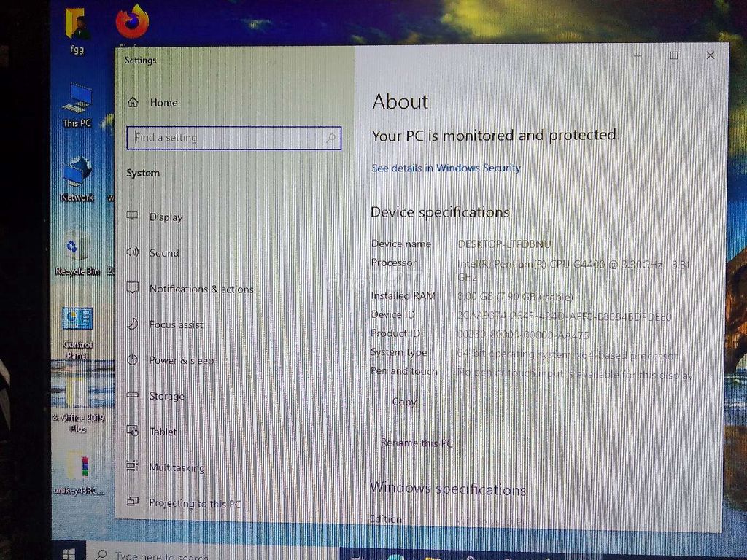The width and height of the screenshot is (747, 560).
Task: Open Multitasking settings
Action: pyautogui.click(x=177, y=467)
